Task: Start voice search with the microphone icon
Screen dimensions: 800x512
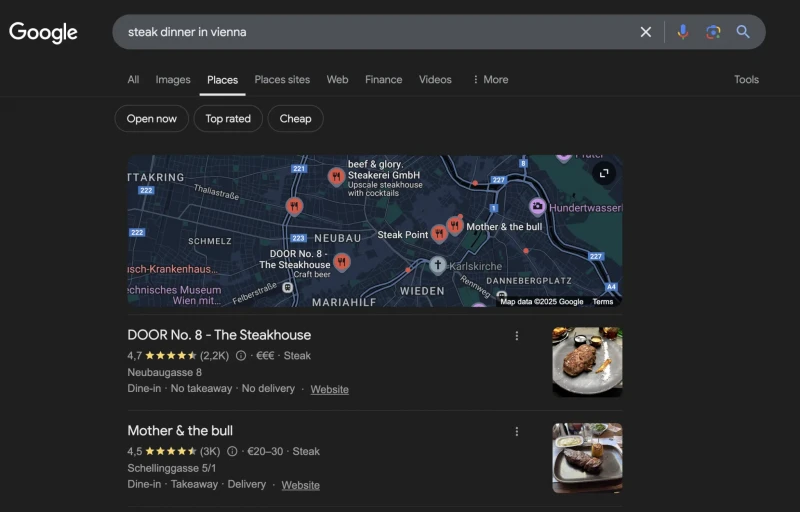Action: click(x=683, y=32)
